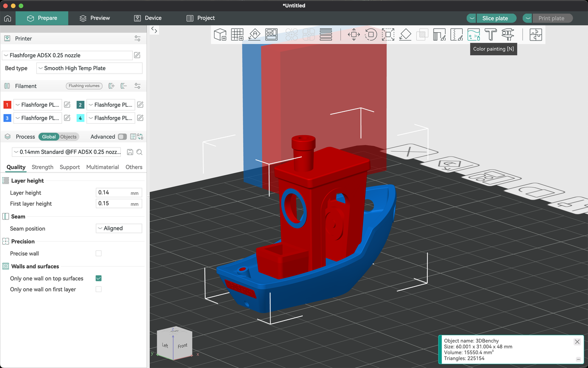Open the Text emboss tool
This screenshot has width=588, height=368.
(x=491, y=34)
